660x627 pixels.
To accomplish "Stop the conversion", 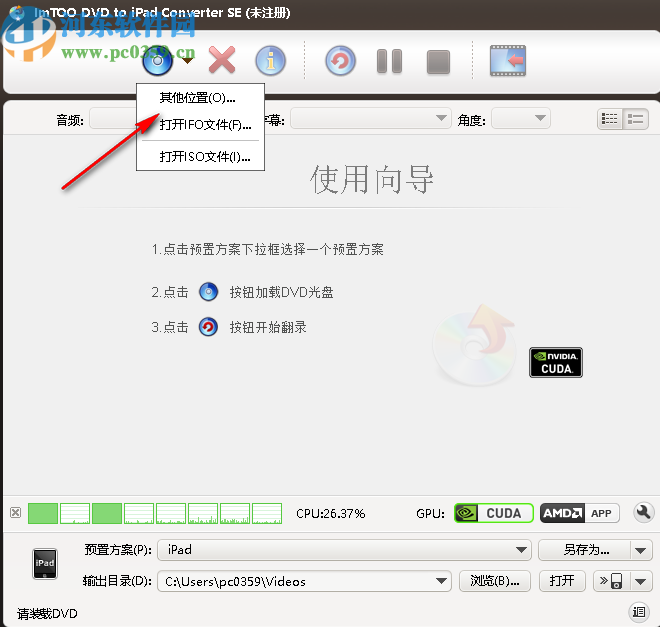I will [438, 62].
